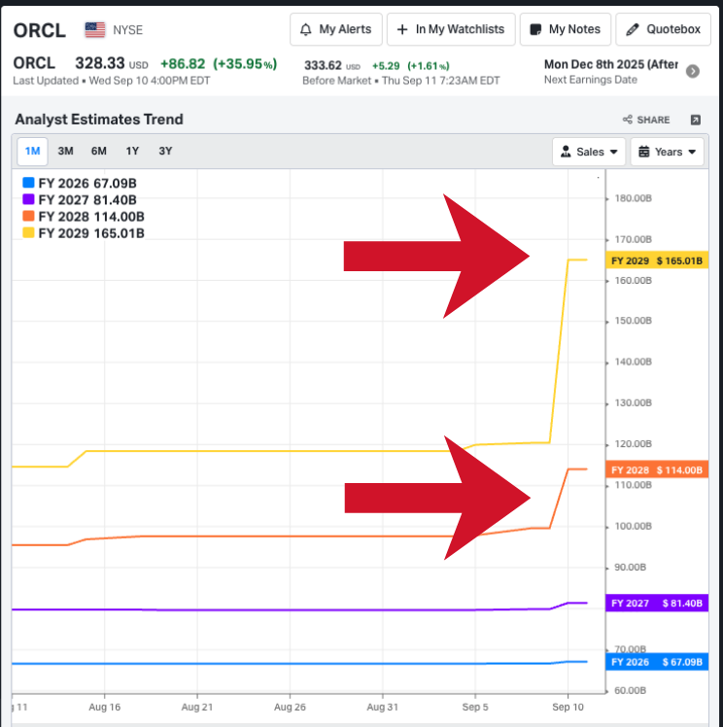Click the FY 2026 $67.09B axis label
The height and width of the screenshot is (728, 723).
tap(657, 662)
